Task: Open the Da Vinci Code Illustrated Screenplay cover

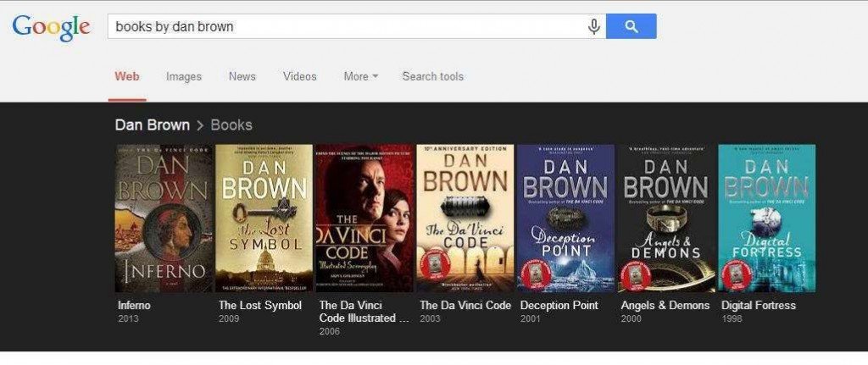Action: (364, 218)
